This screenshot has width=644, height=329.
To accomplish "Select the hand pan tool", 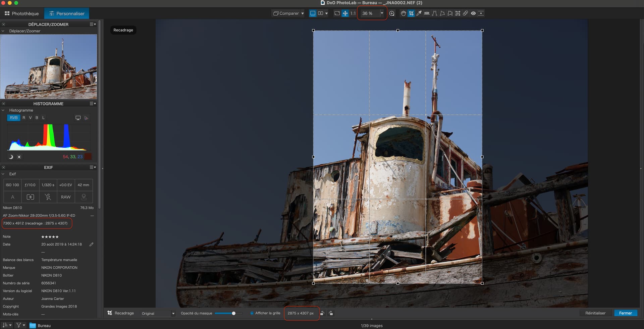I will tap(403, 13).
